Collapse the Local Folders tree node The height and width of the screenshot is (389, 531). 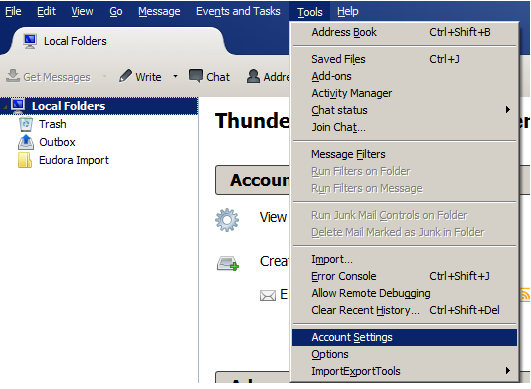click(x=5, y=107)
